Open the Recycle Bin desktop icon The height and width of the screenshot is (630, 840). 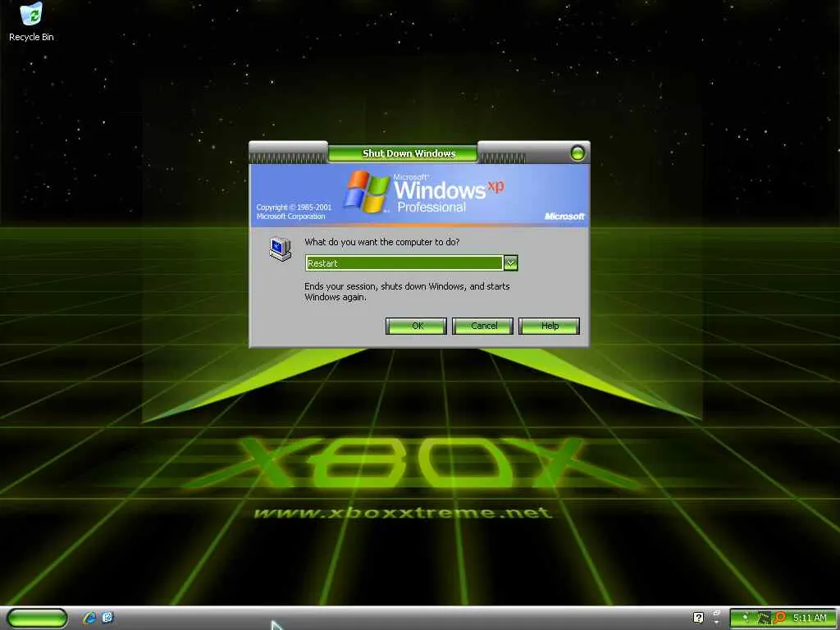click(31, 21)
